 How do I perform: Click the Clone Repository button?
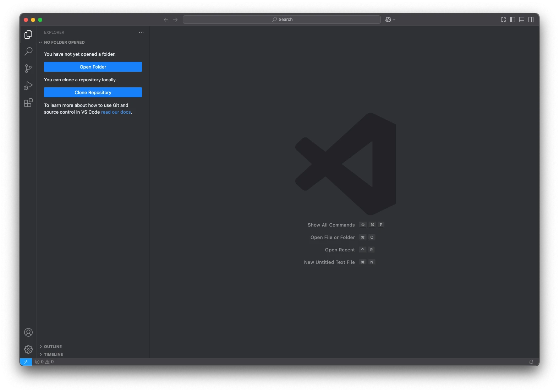pyautogui.click(x=93, y=92)
